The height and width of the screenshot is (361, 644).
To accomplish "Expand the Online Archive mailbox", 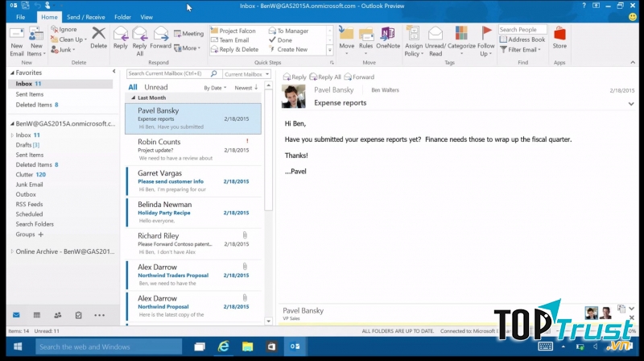I will coord(12,251).
